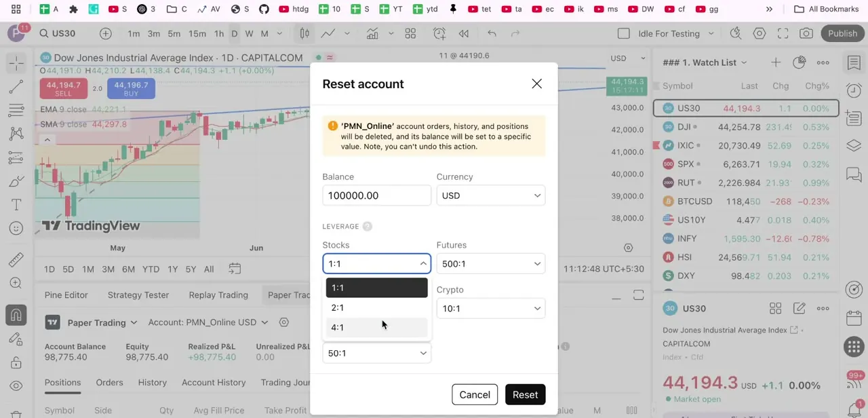The image size is (868, 418).
Task: Open the Strategy Tester tab
Action: pyautogui.click(x=138, y=295)
